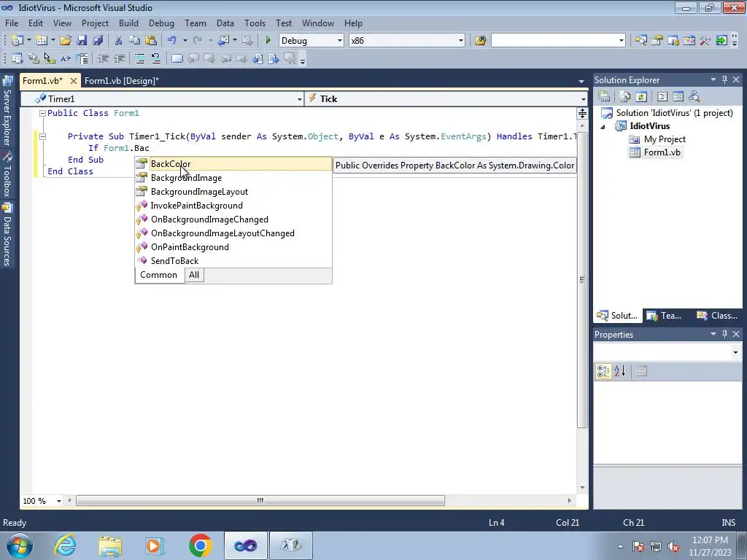Open the Data Sources side tab
This screenshot has width=747, height=560.
(7, 235)
